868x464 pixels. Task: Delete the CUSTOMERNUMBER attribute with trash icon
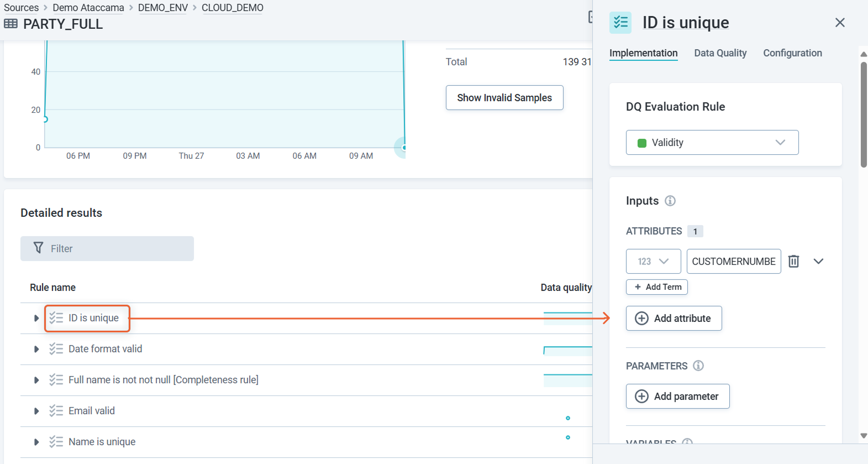click(x=793, y=261)
